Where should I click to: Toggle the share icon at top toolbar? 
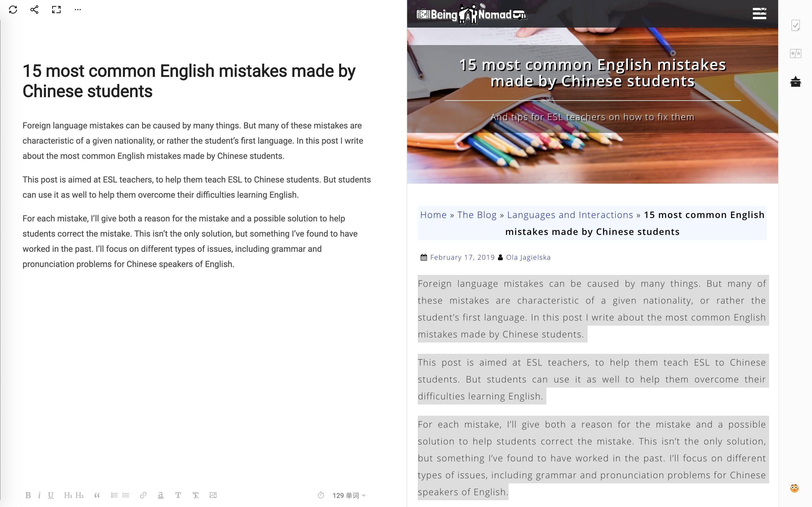(33, 9)
